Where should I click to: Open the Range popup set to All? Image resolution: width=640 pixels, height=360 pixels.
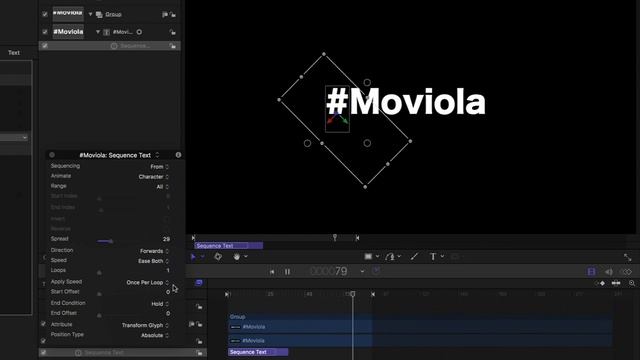click(162, 187)
